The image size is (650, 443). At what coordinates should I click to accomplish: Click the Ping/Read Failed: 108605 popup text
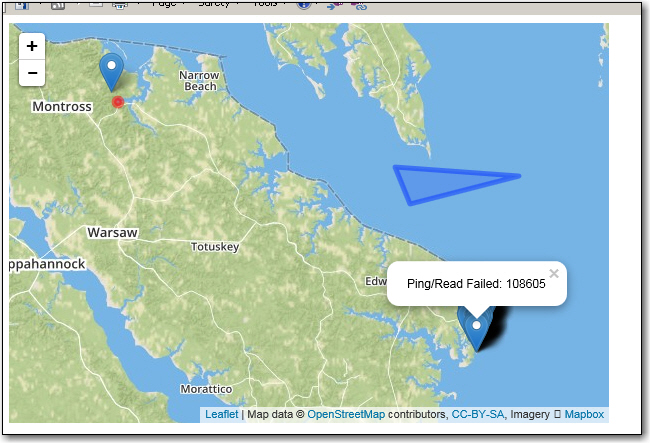(476, 284)
